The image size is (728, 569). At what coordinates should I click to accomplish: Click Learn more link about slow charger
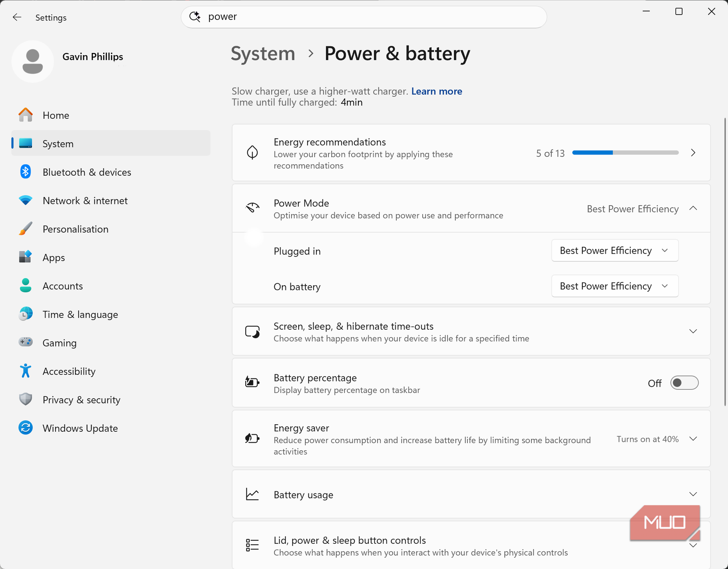click(436, 91)
